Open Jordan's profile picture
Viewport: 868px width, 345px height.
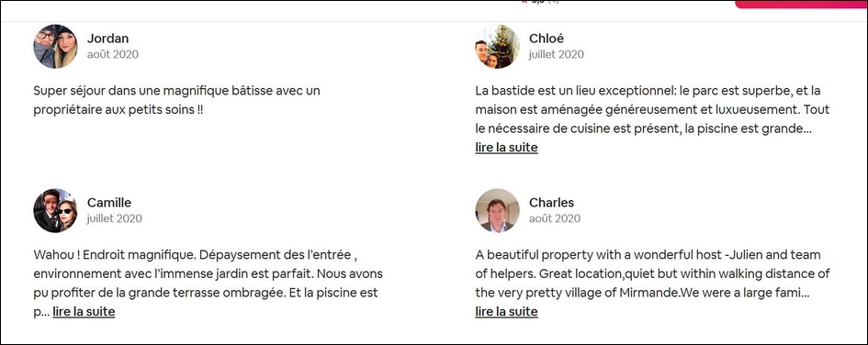coord(55,47)
